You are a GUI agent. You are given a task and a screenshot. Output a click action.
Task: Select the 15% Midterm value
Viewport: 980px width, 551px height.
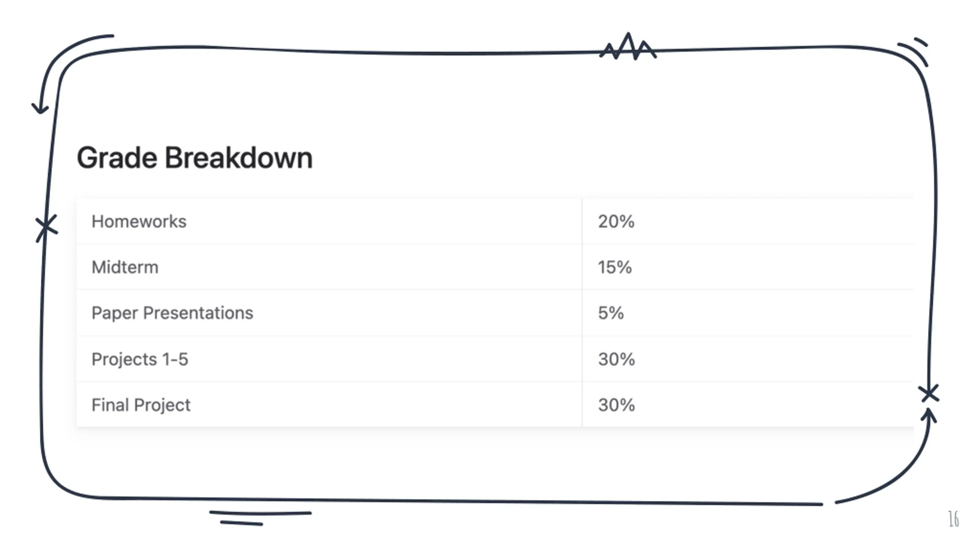615,267
